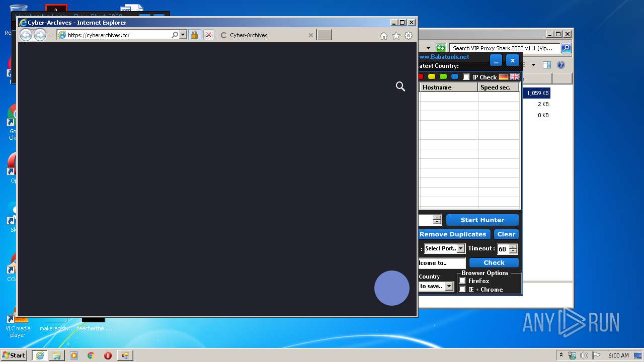644x362 pixels.
Task: Click Start Hunter in Proxy Shark
Action: tap(482, 220)
